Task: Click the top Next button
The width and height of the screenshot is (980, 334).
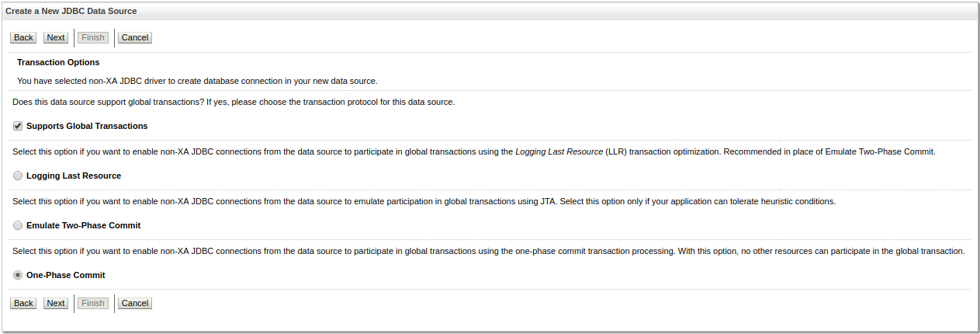Action: click(56, 37)
